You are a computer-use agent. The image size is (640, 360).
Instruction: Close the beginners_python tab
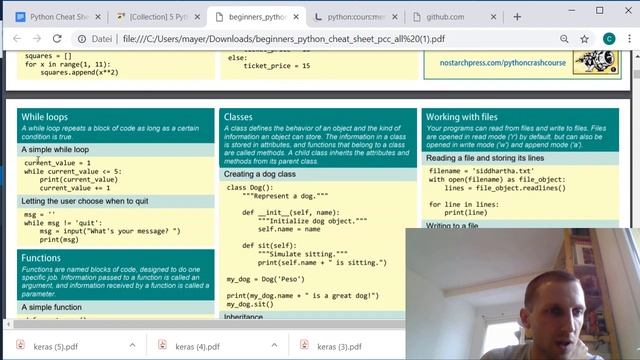(x=296, y=17)
